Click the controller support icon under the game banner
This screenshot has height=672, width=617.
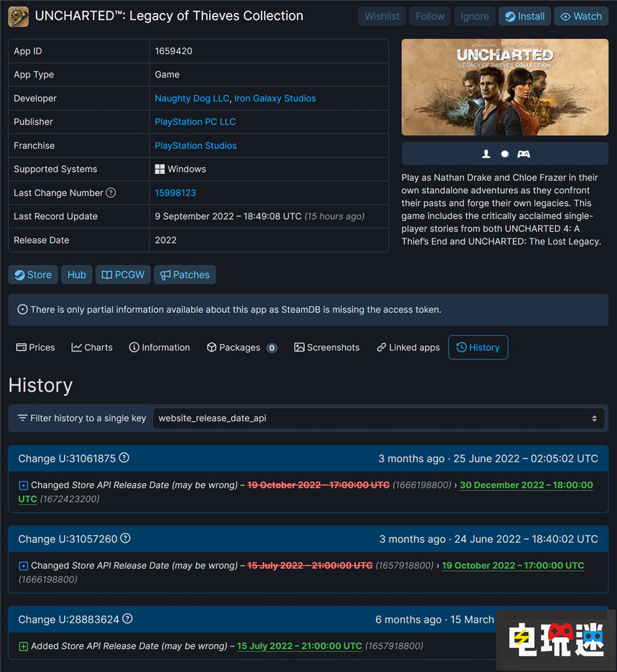pos(523,154)
